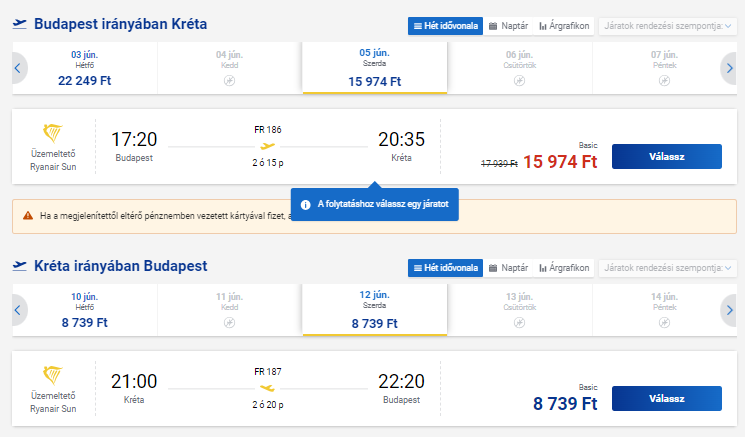Image resolution: width=745 pixels, height=437 pixels.
Task: Click Válassz for the 8 739 Ft flight
Action: pos(667,399)
